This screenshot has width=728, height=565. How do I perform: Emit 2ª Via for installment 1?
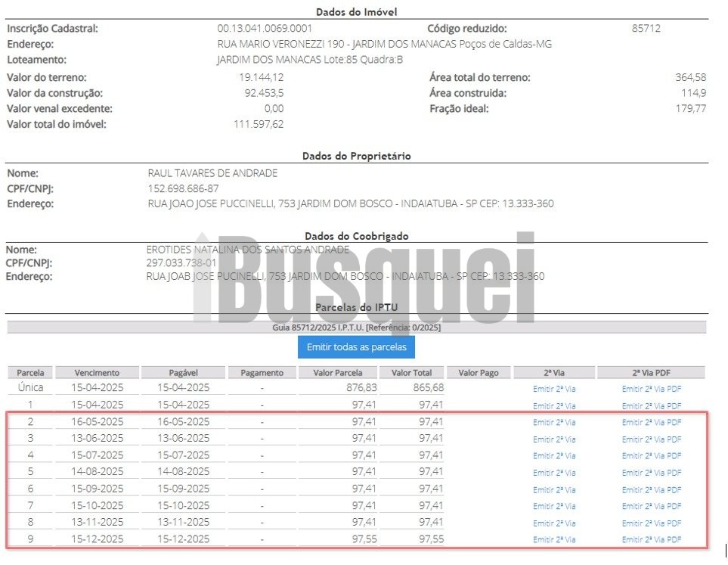pos(554,406)
